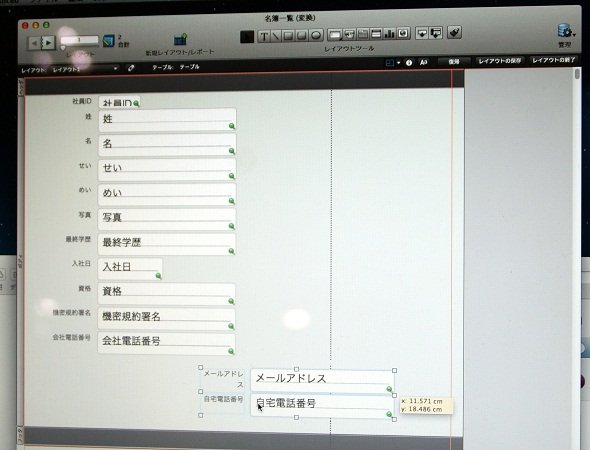Screen dimensions: 590x450
Task: Select the Portal tool
Action: tap(376, 34)
